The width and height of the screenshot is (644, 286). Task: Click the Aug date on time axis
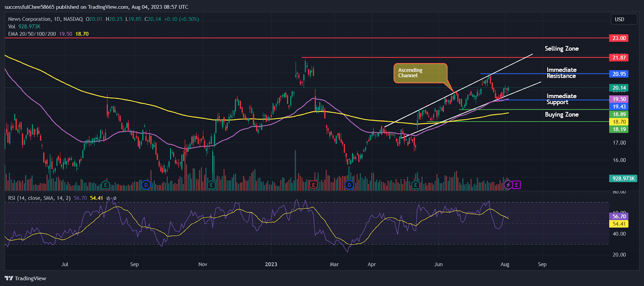click(x=505, y=264)
